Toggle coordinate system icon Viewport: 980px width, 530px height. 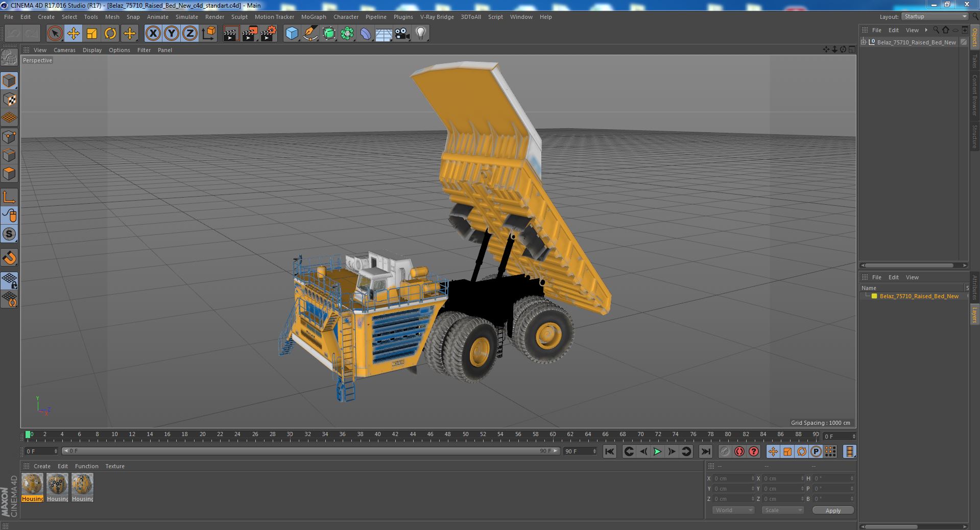208,34
